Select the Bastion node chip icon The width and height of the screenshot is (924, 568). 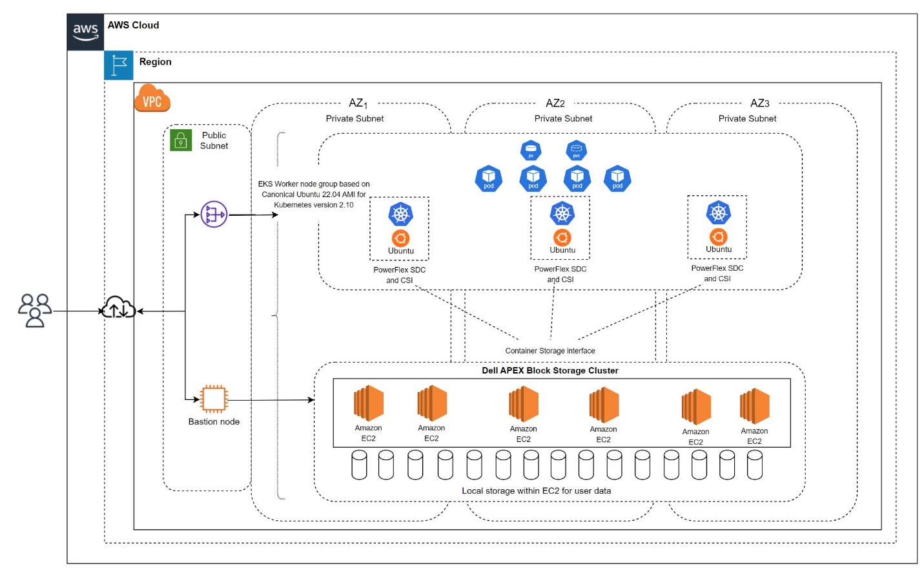tap(214, 399)
